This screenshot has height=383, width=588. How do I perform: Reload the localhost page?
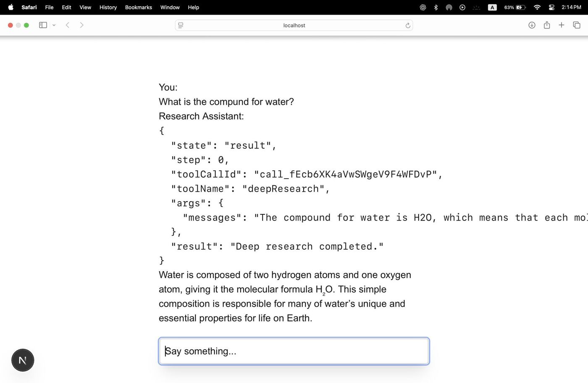click(x=407, y=25)
